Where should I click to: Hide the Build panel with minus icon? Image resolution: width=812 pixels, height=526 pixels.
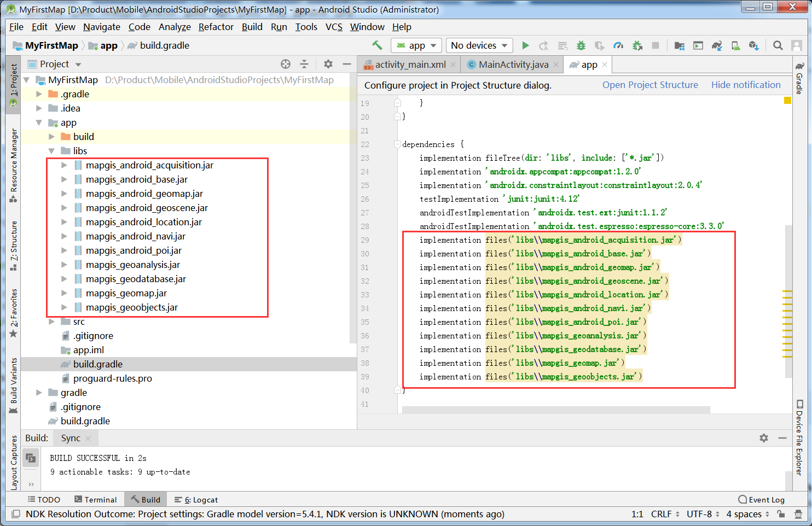coord(782,438)
